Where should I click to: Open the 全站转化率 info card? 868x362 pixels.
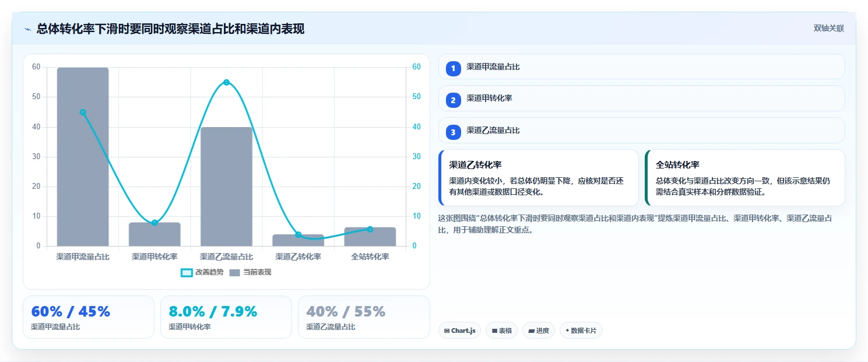744,178
